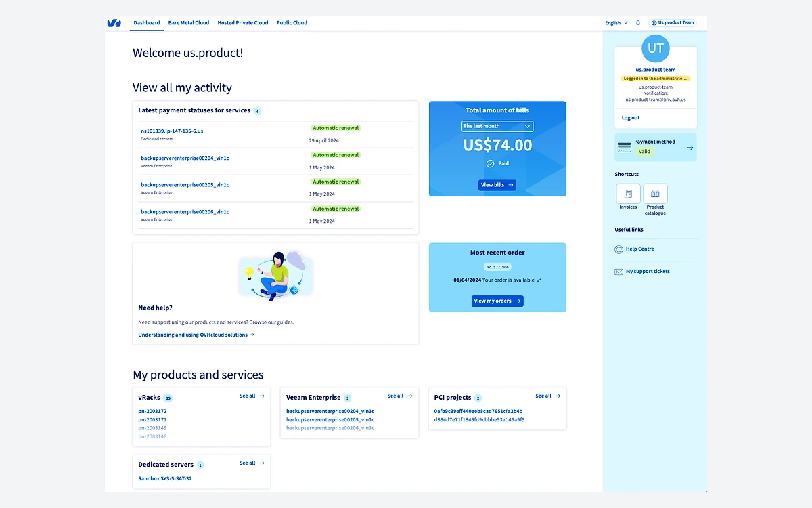Screen dimensions: 812x508
Task: Open the Product catalogue shortcut icon
Action: click(655, 194)
